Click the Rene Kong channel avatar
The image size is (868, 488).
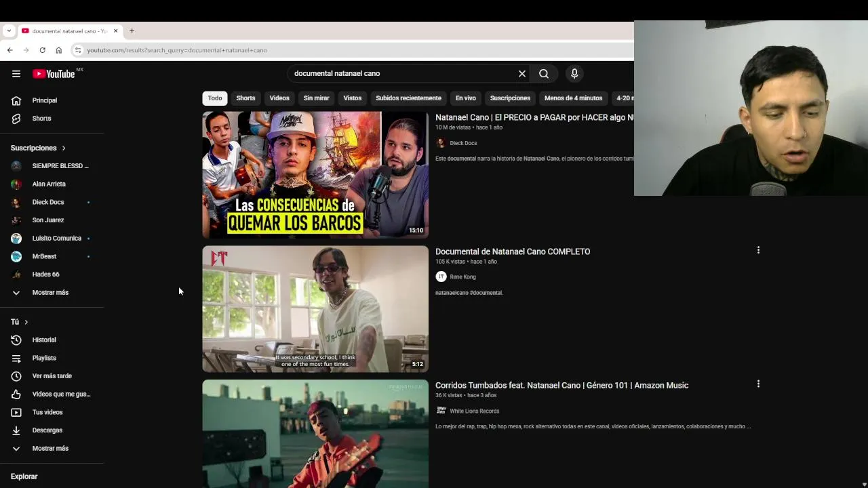coord(441,277)
